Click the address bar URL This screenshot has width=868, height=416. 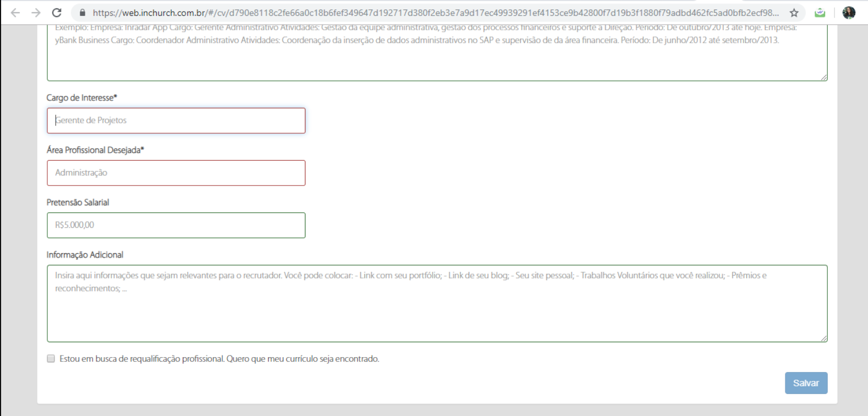(x=435, y=13)
